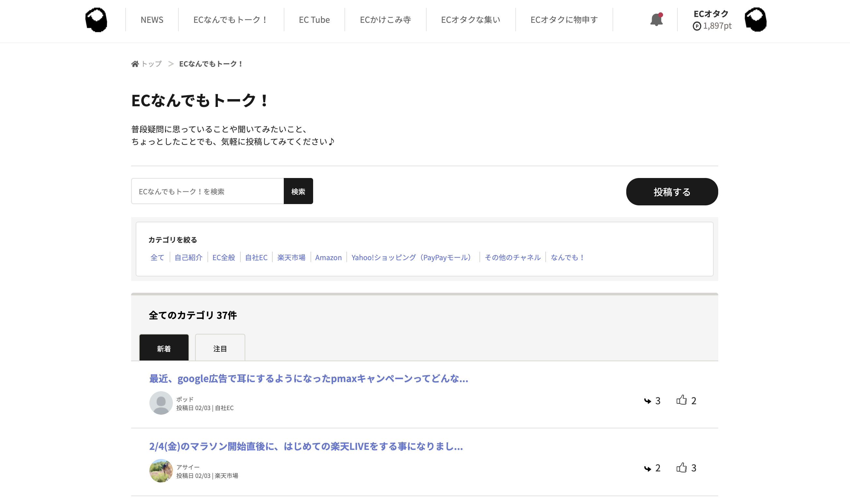Click the home icon in breadcrumb
Image resolution: width=850 pixels, height=504 pixels.
[135, 64]
